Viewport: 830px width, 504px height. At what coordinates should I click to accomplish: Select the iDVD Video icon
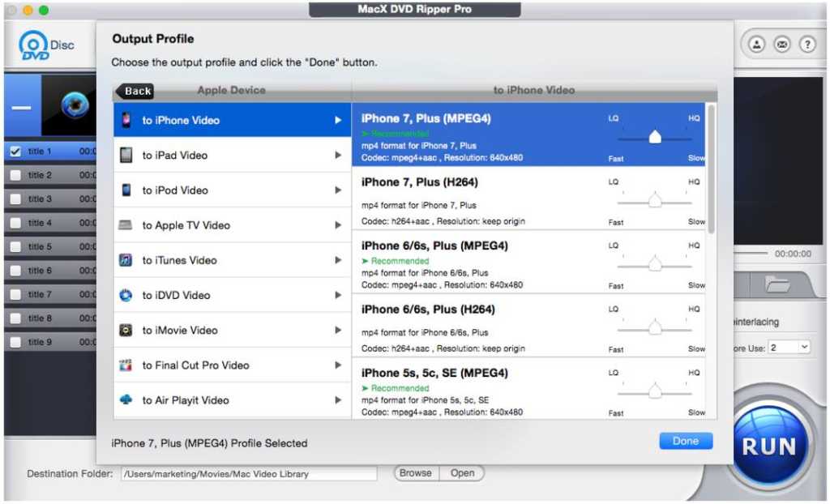coord(126,295)
